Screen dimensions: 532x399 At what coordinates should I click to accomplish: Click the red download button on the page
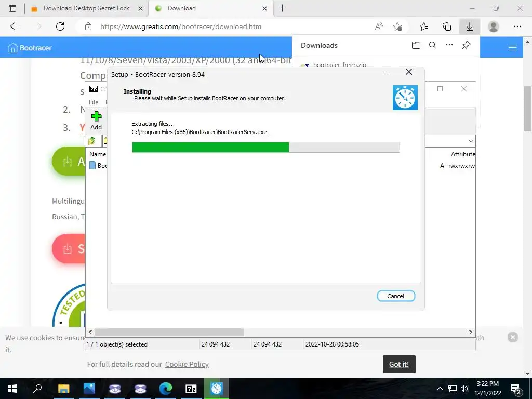pyautogui.click(x=69, y=248)
